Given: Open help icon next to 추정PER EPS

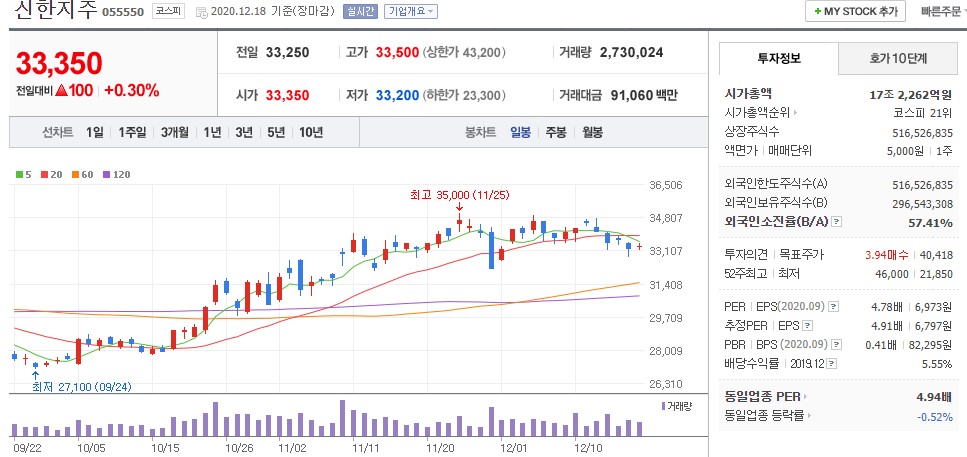Looking at the screenshot, I should (808, 326).
